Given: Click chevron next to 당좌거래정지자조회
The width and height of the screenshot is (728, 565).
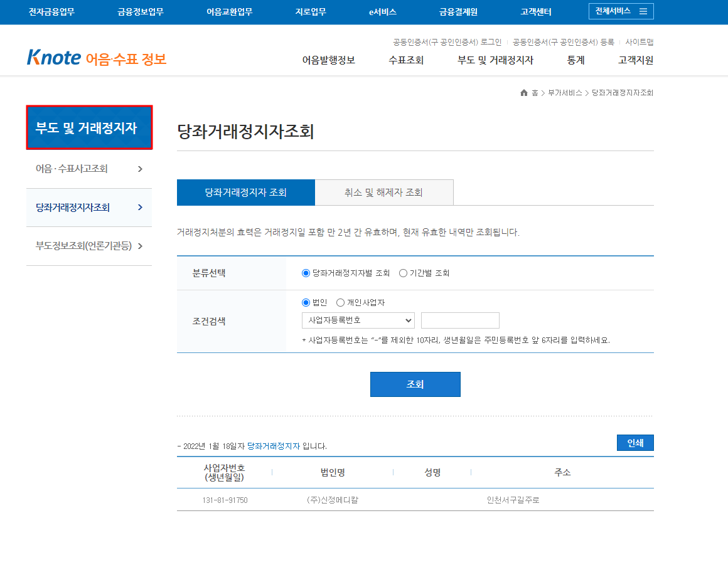Looking at the screenshot, I should [140, 208].
